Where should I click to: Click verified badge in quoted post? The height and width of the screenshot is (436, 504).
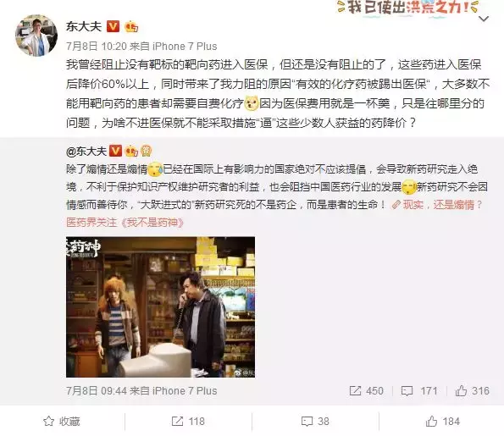[x=115, y=151]
